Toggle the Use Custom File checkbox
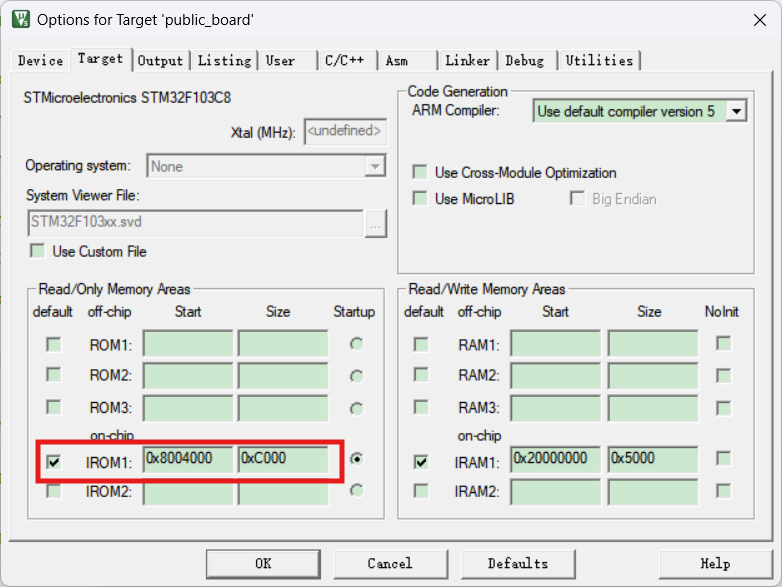The image size is (782, 587). [37, 251]
